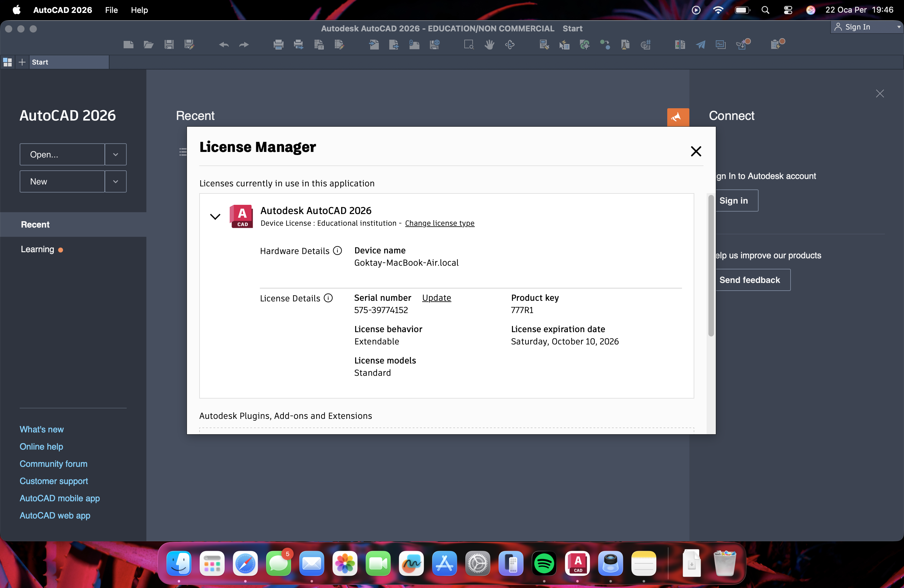Click the export page-with-arrow toolbar icon
Viewport: 904px width, 588px height.
[394, 45]
